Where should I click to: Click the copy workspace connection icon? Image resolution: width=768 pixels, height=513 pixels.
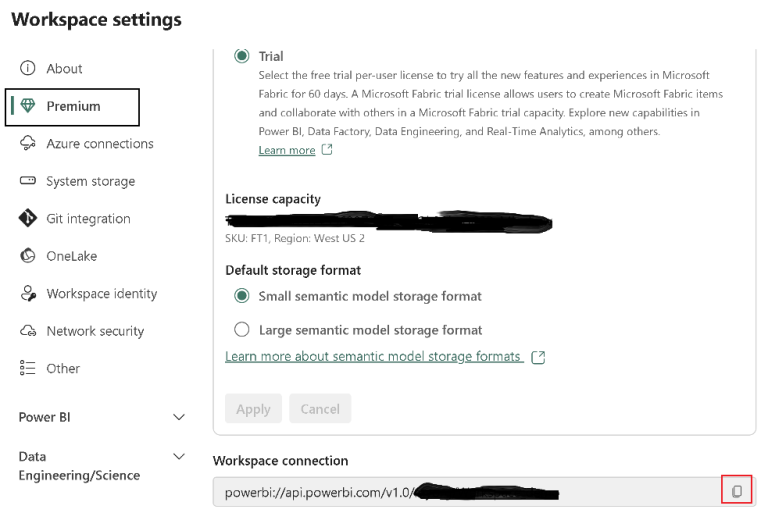tap(737, 491)
